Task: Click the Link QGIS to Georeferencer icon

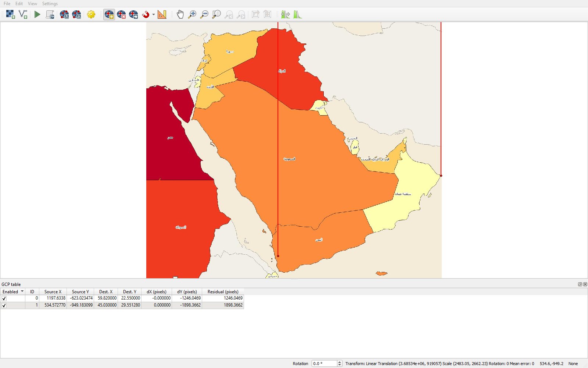Action: 268,14
